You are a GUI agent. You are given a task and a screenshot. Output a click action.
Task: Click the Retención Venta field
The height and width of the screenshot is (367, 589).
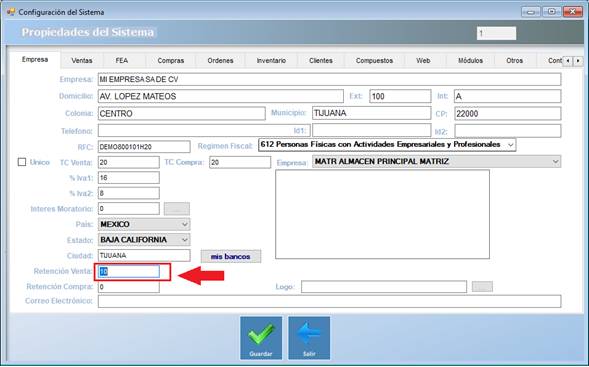128,271
